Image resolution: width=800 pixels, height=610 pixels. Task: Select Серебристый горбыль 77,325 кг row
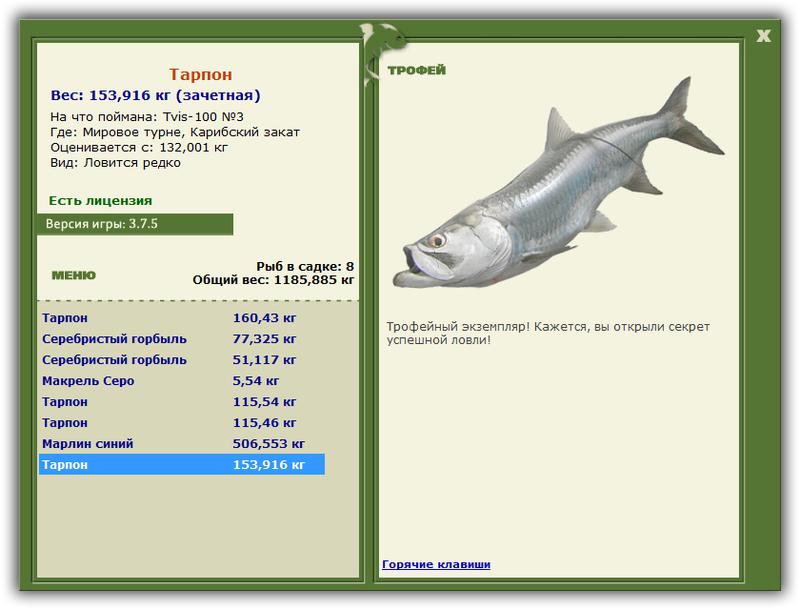coord(182,339)
